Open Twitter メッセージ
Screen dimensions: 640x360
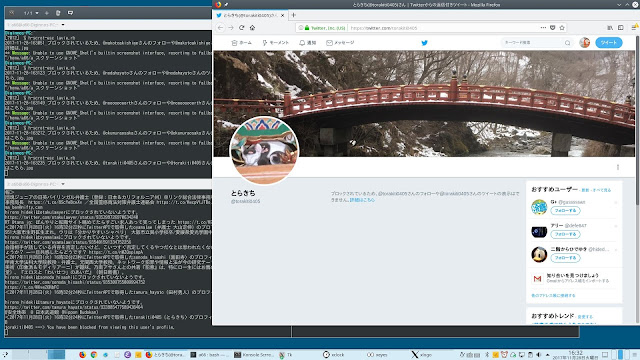tap(340, 42)
